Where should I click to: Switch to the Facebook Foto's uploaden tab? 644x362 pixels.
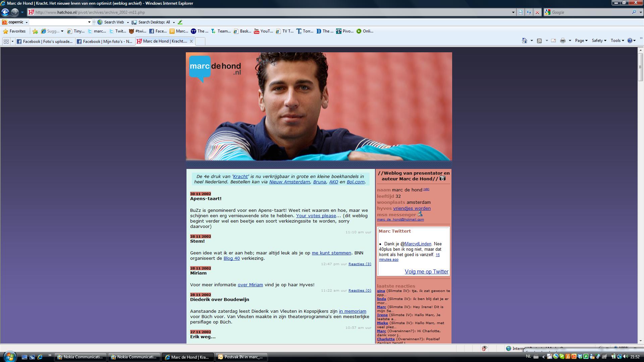[45, 42]
